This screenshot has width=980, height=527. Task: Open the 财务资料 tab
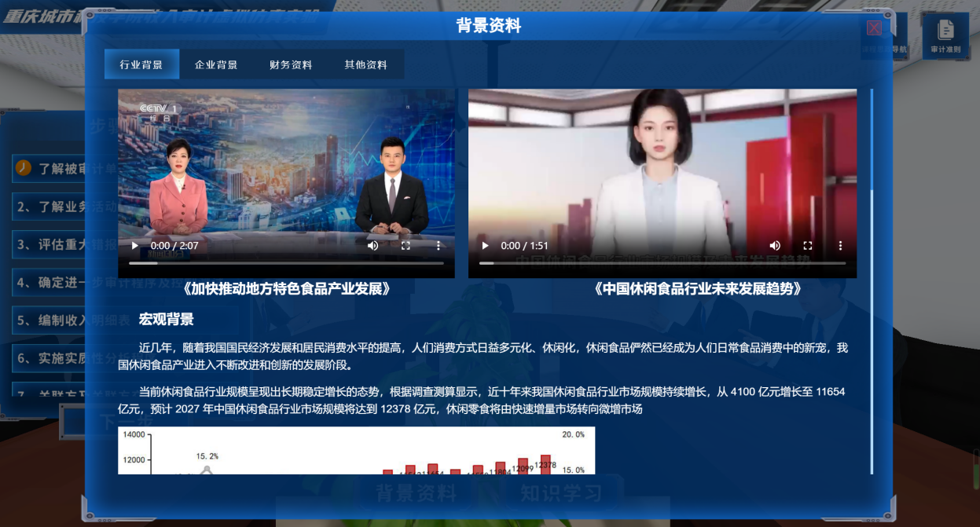click(x=291, y=64)
